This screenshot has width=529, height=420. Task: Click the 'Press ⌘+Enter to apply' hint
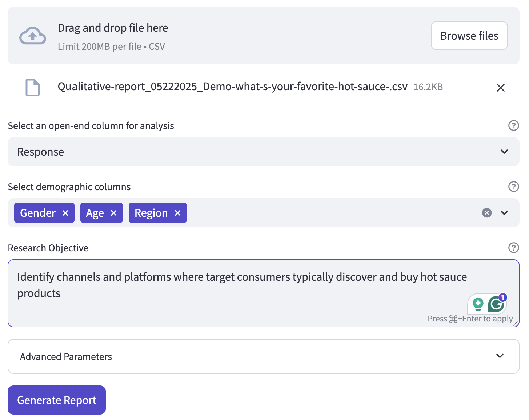click(470, 319)
